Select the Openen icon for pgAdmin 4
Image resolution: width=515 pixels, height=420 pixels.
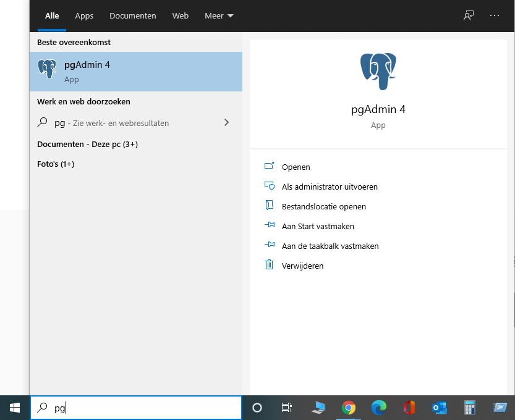[x=269, y=167]
